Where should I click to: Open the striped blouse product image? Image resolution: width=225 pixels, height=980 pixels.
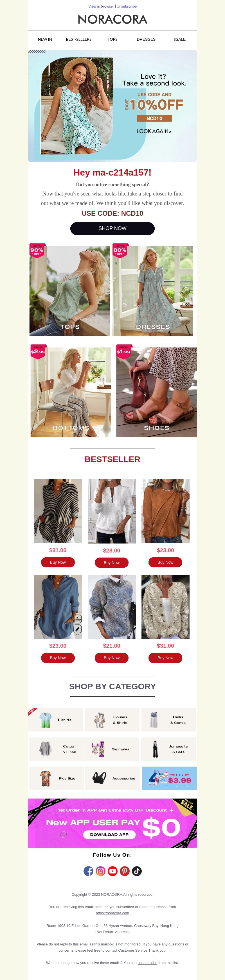click(x=58, y=511)
